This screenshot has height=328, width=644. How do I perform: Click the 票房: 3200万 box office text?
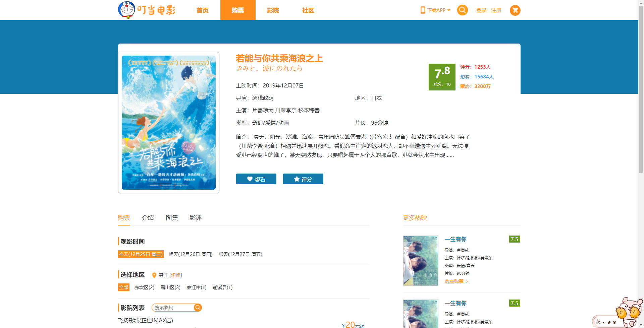475,86
